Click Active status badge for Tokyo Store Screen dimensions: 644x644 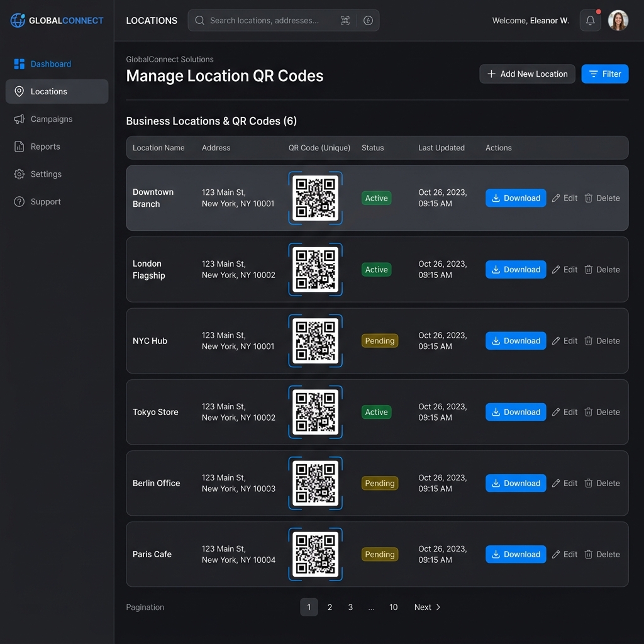(376, 412)
